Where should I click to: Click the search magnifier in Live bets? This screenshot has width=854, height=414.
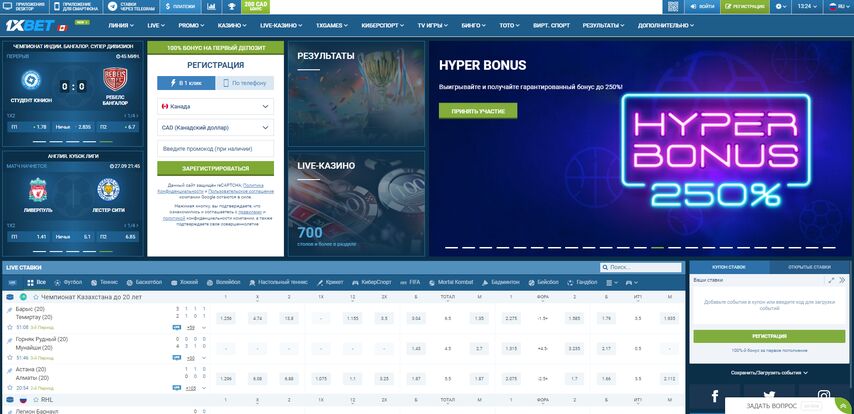(605, 267)
